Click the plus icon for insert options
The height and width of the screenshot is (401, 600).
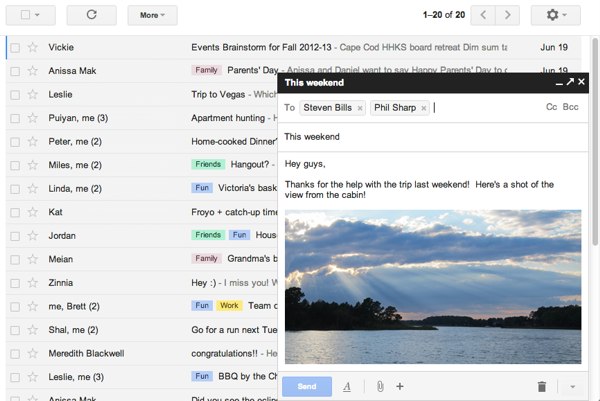tap(400, 386)
